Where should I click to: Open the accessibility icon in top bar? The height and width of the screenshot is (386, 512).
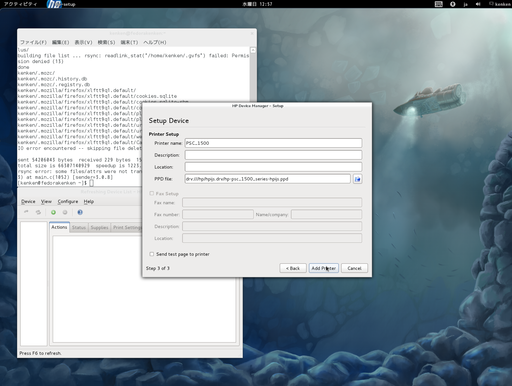[x=453, y=4]
